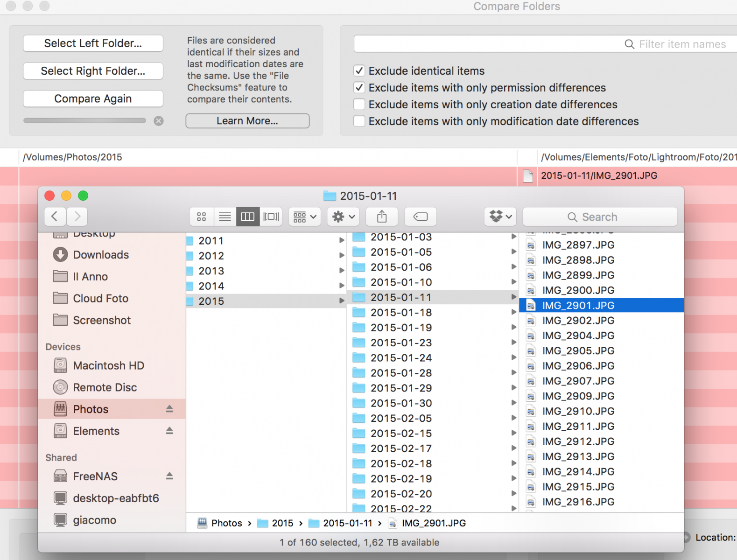The width and height of the screenshot is (737, 560).
Task: Open the Finder action gear menu
Action: (344, 217)
